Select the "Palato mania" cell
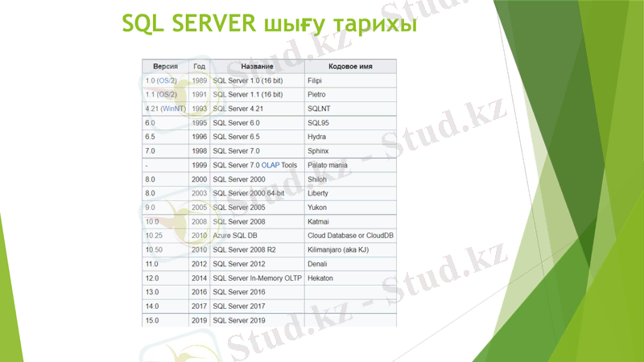Image resolution: width=644 pixels, height=362 pixels. (x=328, y=165)
